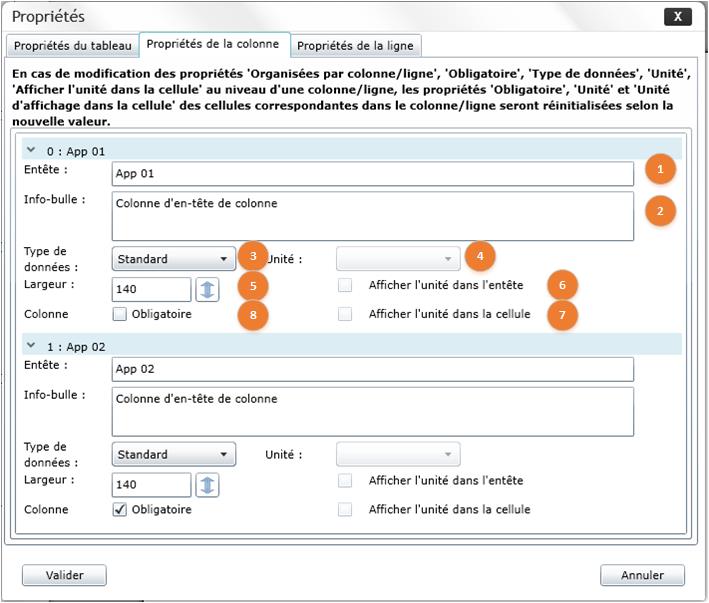Toggle 'Afficher l'unité dans l'entête' for App 01
This screenshot has height=603, width=709.
345,285
